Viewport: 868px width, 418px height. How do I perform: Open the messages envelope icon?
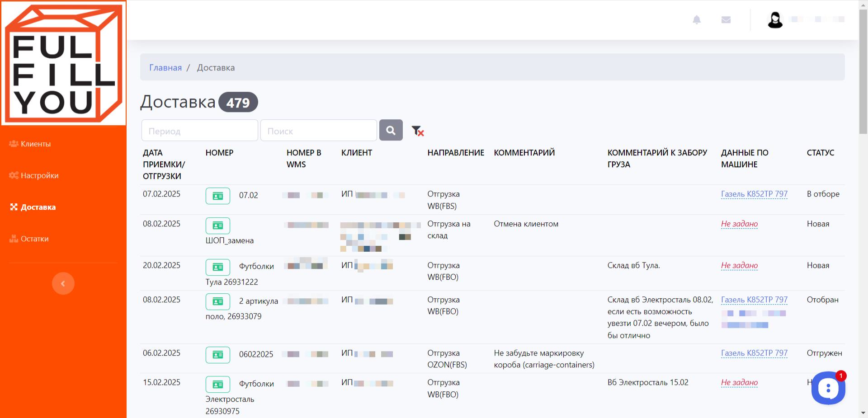(726, 20)
